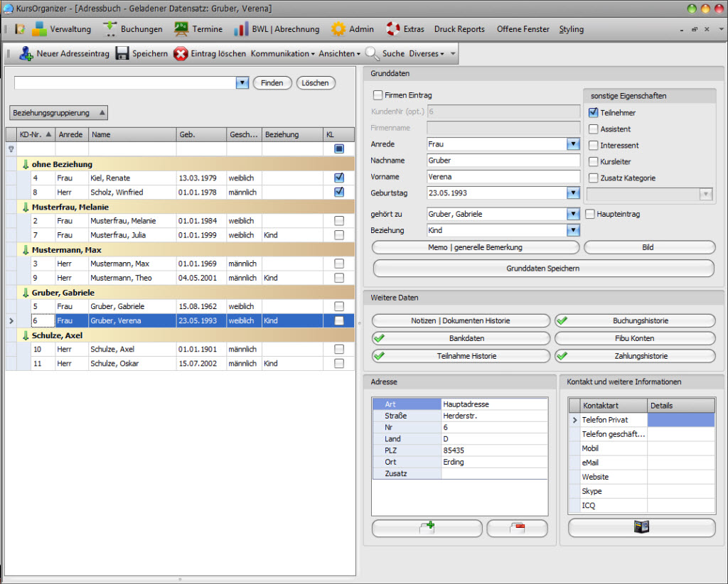This screenshot has width=728, height=584.
Task: Click the Extras lifebuoy icon
Action: [392, 29]
